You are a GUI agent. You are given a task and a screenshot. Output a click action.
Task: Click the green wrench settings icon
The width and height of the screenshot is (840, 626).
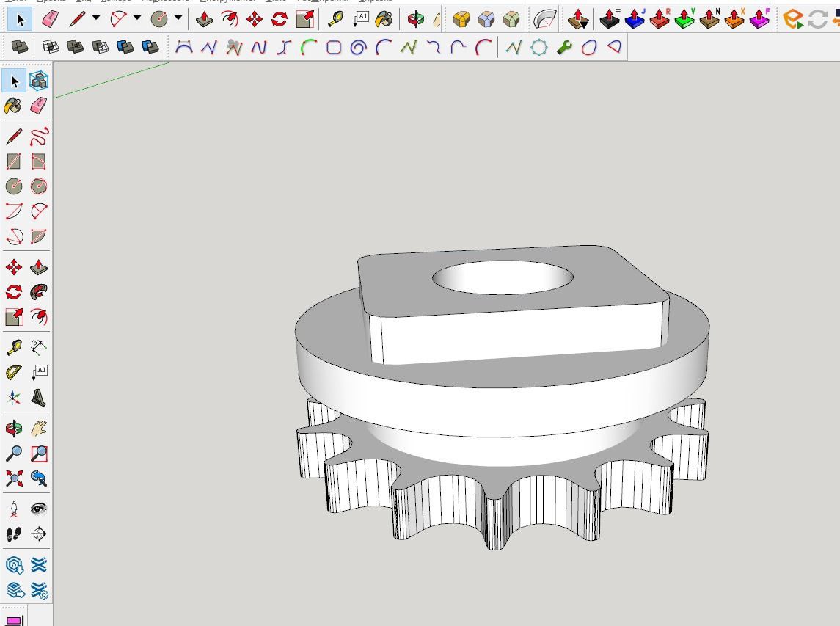[564, 48]
